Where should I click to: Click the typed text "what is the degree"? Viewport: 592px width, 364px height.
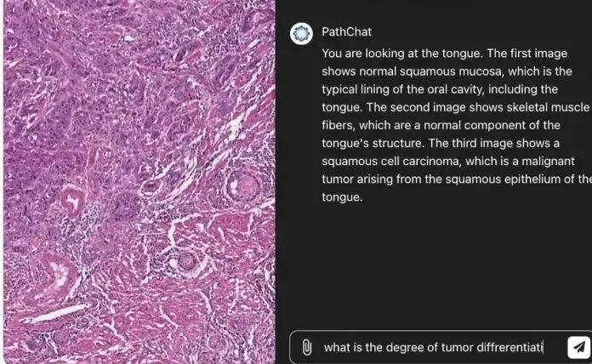370,347
